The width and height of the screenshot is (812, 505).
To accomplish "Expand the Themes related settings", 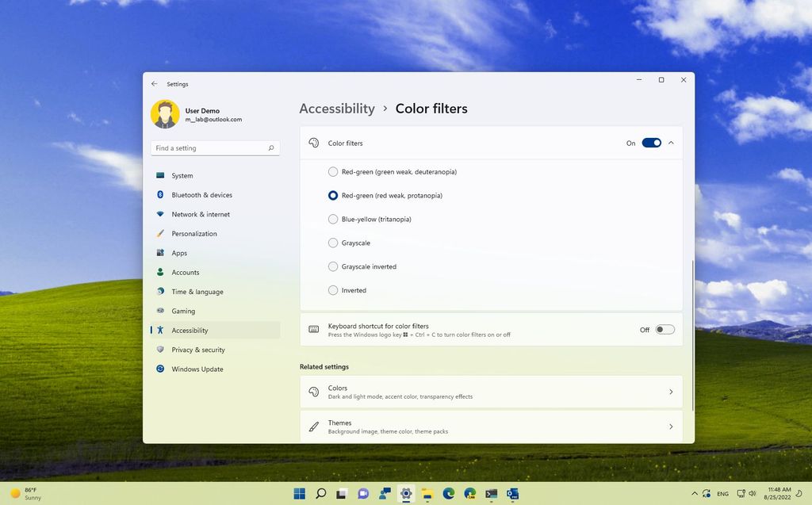I will click(490, 426).
